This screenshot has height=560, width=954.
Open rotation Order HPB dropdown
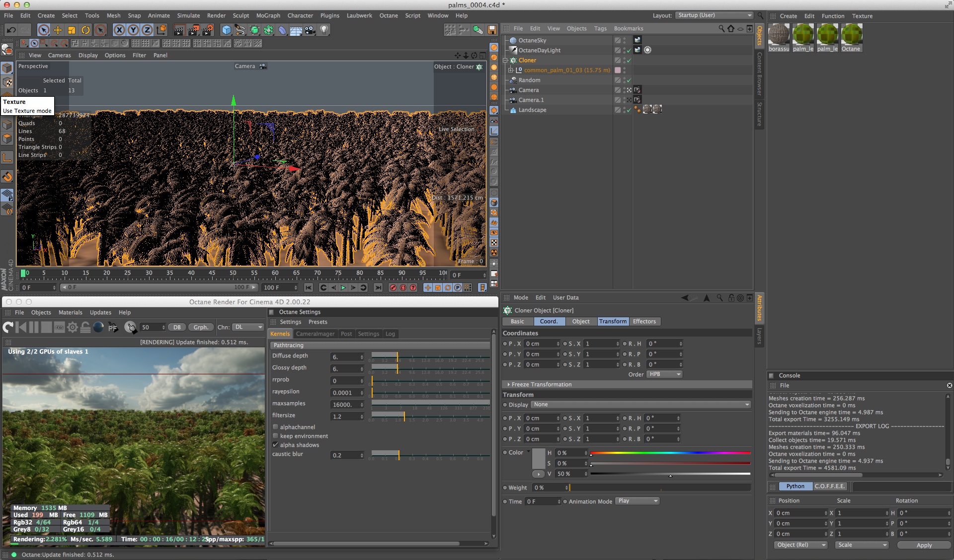(x=664, y=374)
